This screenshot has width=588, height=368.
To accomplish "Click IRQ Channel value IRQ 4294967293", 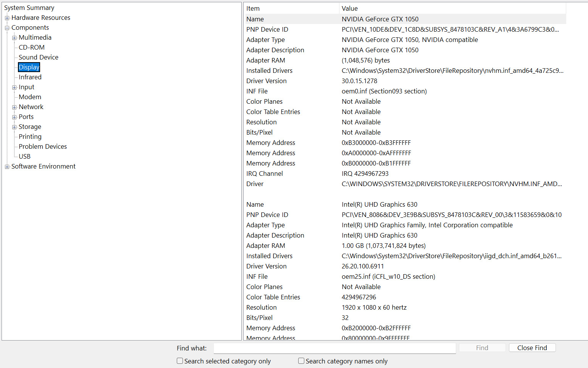I will pos(365,174).
